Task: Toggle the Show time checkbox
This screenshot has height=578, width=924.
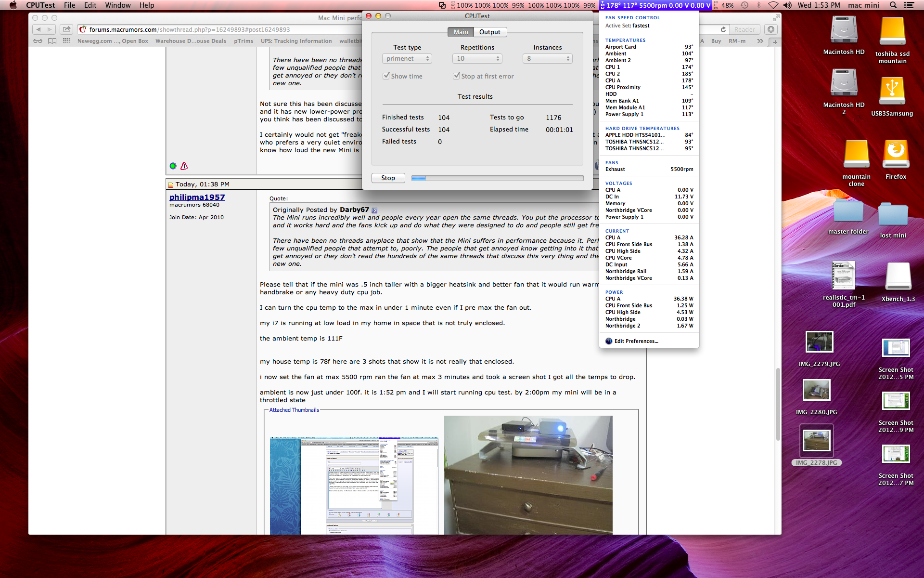Action: click(386, 76)
